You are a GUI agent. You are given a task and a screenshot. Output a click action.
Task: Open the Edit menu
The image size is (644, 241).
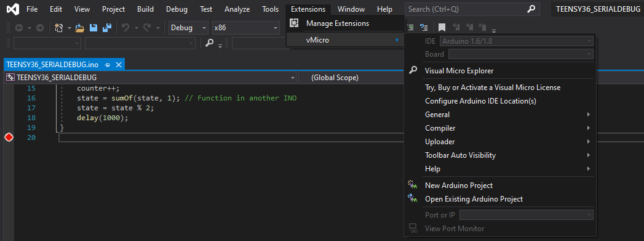pyautogui.click(x=56, y=9)
